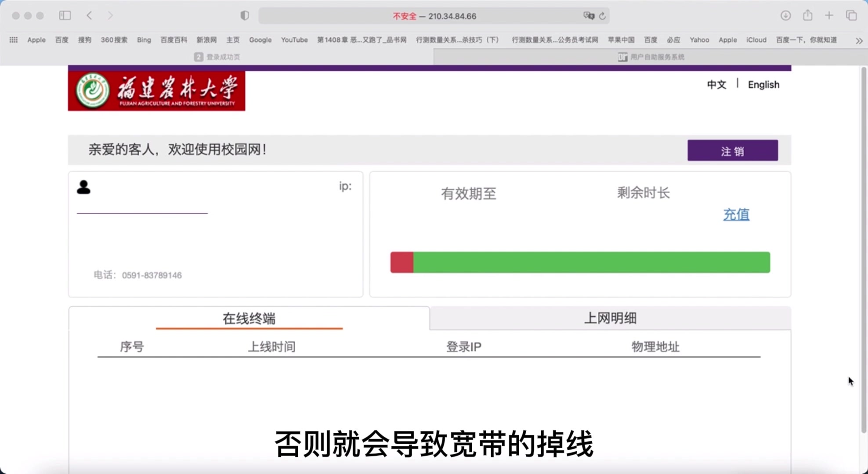Click the share/export icon in toolbar

[808, 15]
